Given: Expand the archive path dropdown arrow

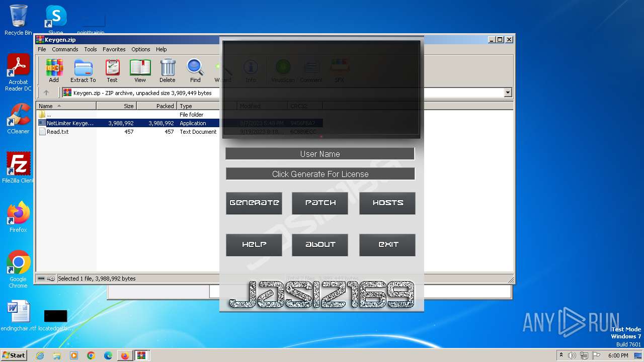Looking at the screenshot, I should tap(508, 93).
